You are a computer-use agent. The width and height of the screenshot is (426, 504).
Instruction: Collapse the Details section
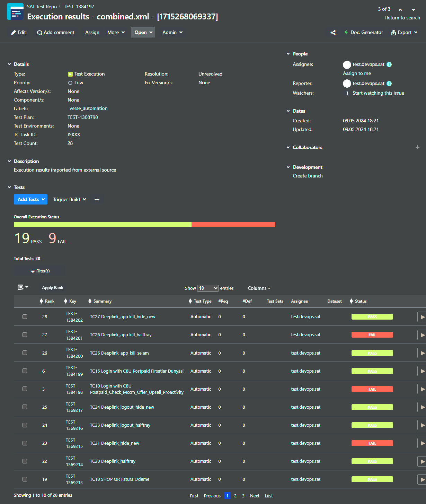coord(9,64)
